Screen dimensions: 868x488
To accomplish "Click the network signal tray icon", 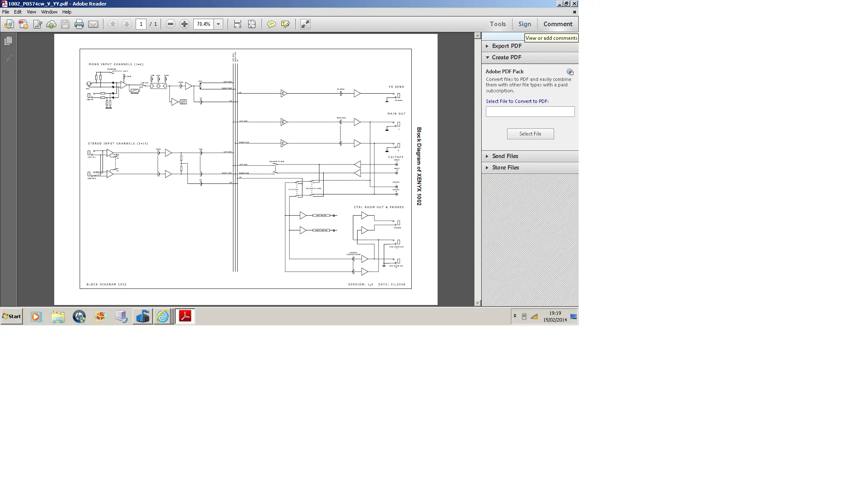I will click(x=534, y=316).
